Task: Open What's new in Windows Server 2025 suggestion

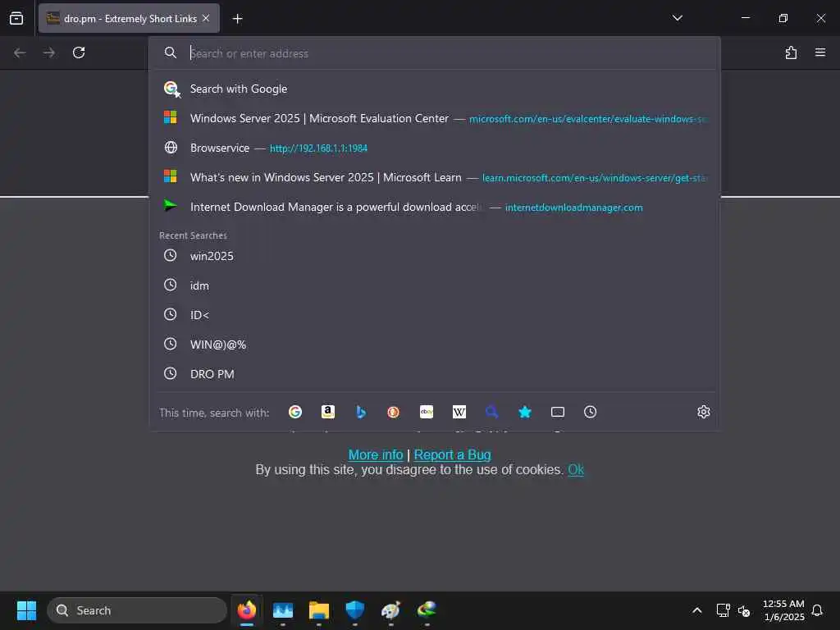Action: 435,177
